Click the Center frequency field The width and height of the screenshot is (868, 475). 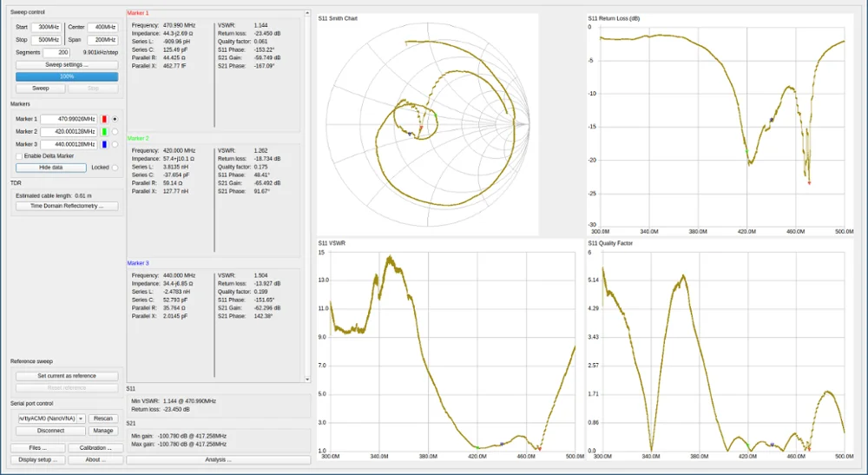point(103,27)
